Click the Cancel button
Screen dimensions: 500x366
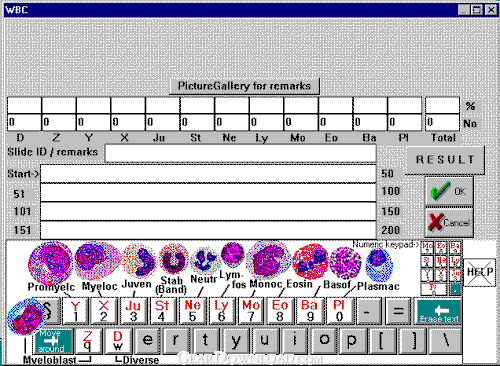point(449,222)
